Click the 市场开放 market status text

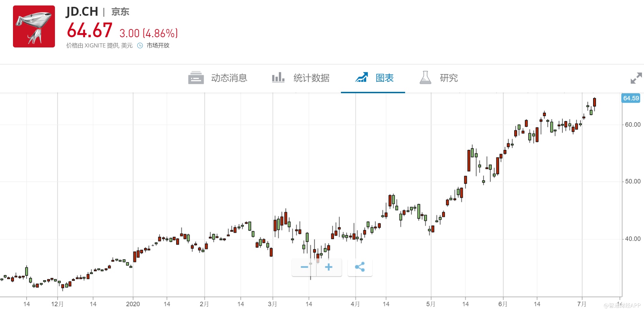(158, 45)
